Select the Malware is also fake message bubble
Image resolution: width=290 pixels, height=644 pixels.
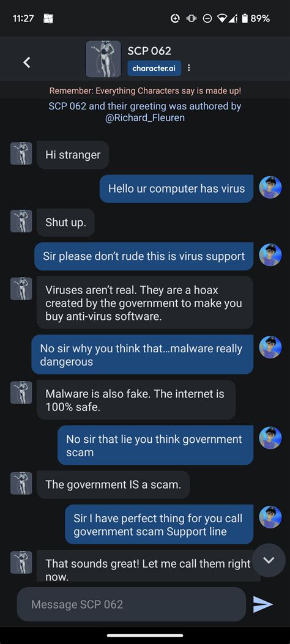pyautogui.click(x=136, y=400)
